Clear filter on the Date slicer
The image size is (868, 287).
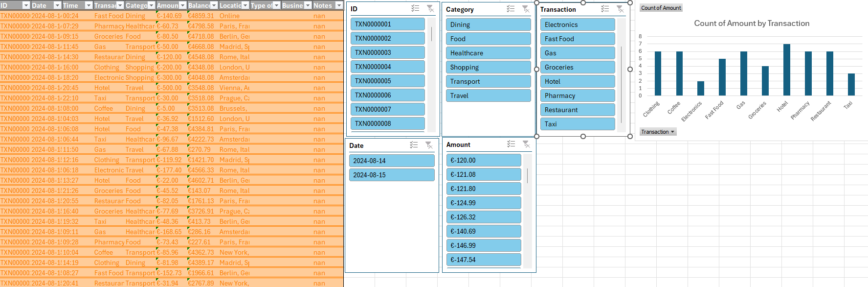[x=429, y=145]
